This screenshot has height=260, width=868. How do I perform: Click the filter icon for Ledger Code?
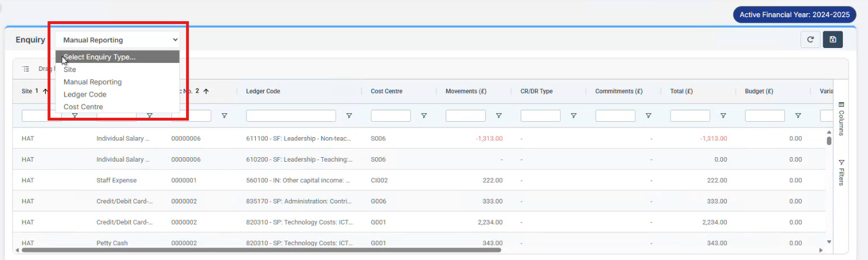coord(349,116)
